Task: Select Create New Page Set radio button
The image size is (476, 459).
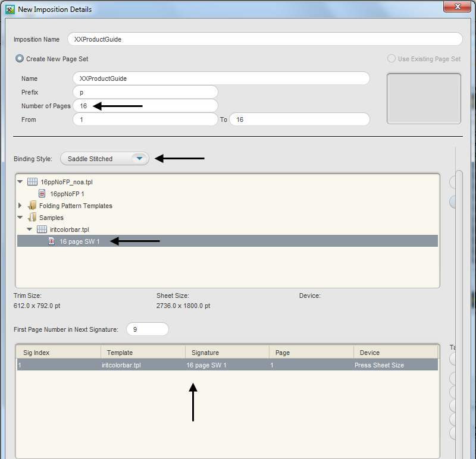Action: coord(20,59)
